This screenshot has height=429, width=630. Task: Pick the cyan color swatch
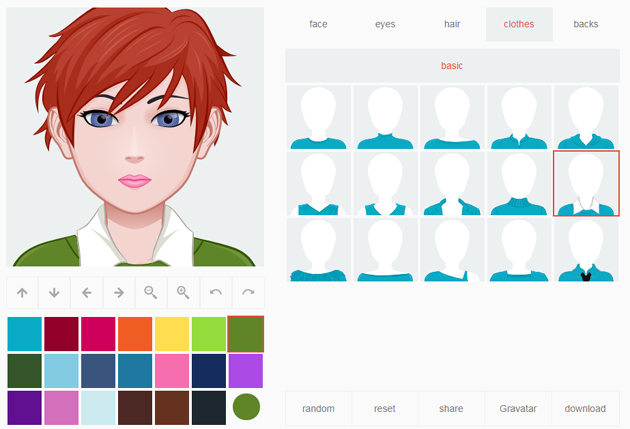coord(25,334)
